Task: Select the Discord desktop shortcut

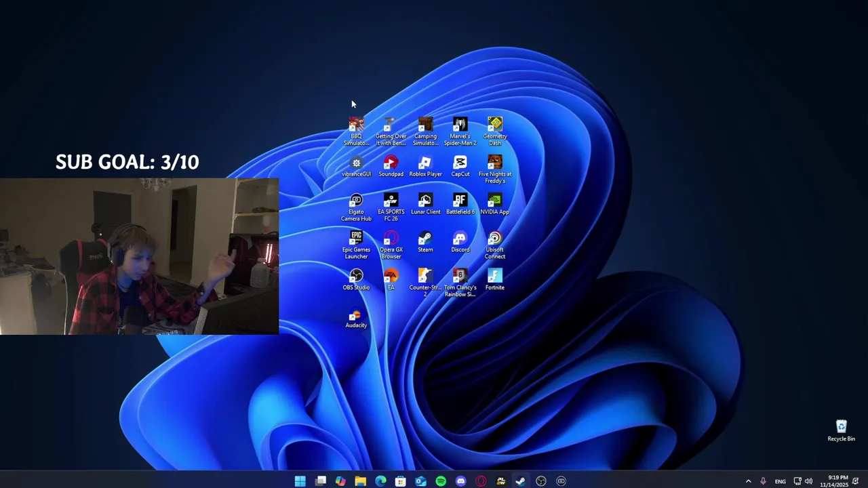Action: click(460, 242)
